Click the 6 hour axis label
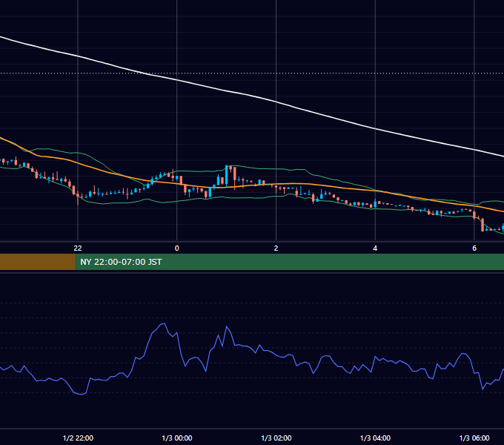Viewport: 504px width, 445px height. [x=474, y=248]
